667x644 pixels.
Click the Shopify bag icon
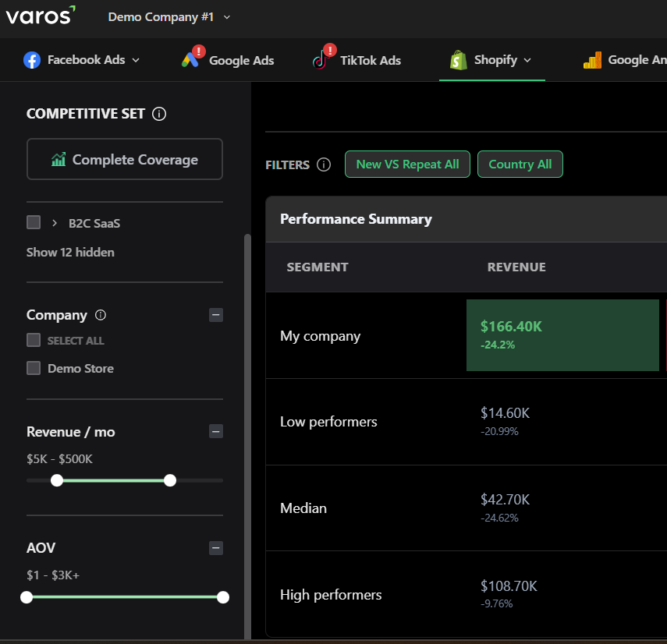[458, 60]
